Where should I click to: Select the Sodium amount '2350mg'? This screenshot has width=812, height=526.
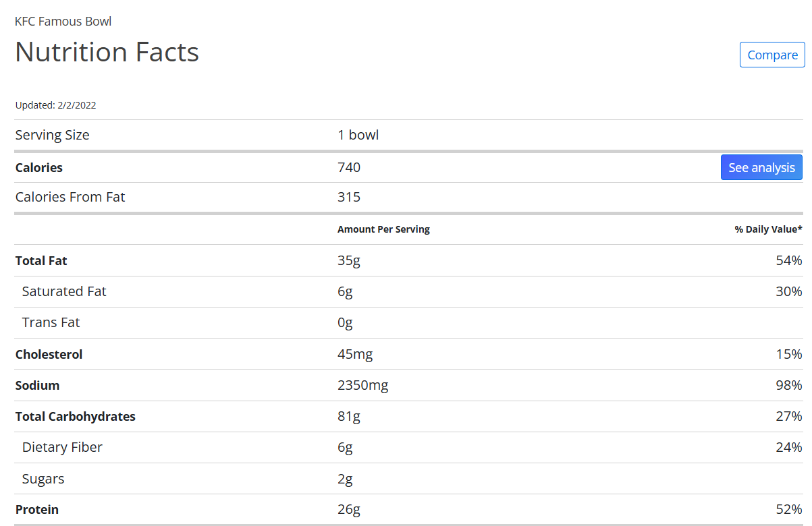[x=363, y=385]
